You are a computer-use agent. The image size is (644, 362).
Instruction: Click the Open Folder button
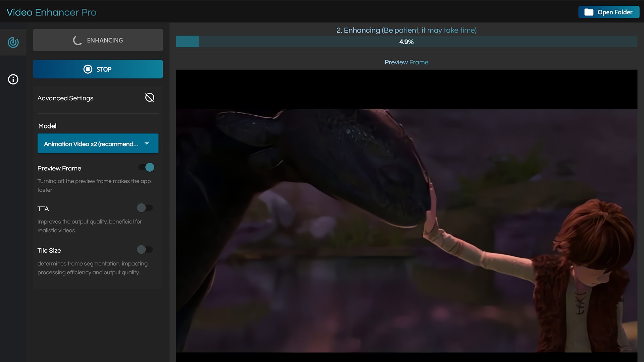pos(609,12)
